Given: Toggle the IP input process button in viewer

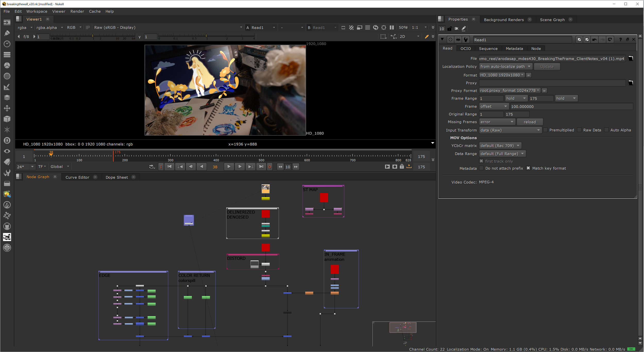Looking at the screenshot, I should 88,28.
